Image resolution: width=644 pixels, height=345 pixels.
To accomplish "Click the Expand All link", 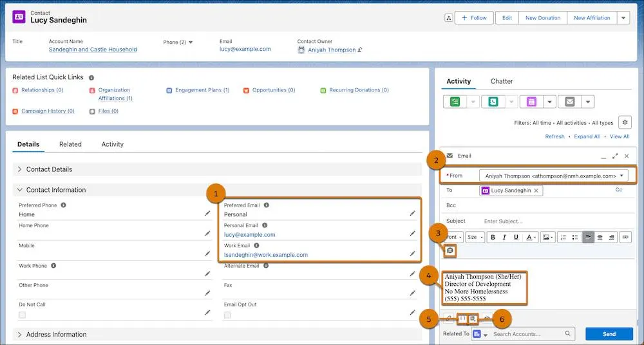I will [x=587, y=136].
